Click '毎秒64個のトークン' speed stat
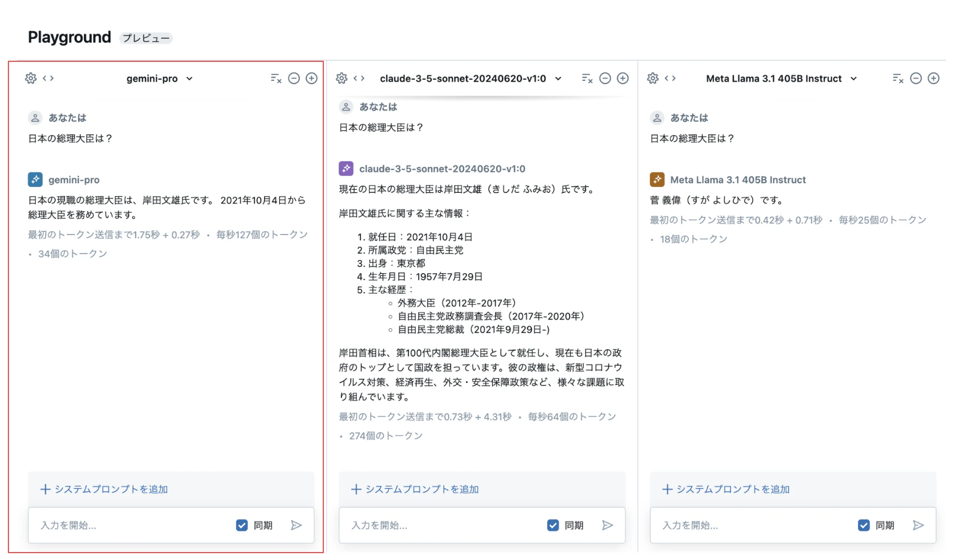This screenshot has width=953, height=560. (x=572, y=417)
